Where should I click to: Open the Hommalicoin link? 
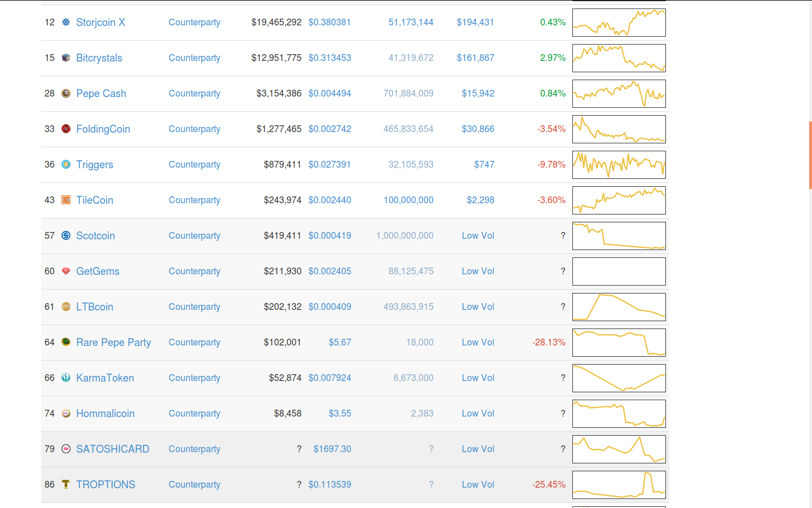(105, 413)
